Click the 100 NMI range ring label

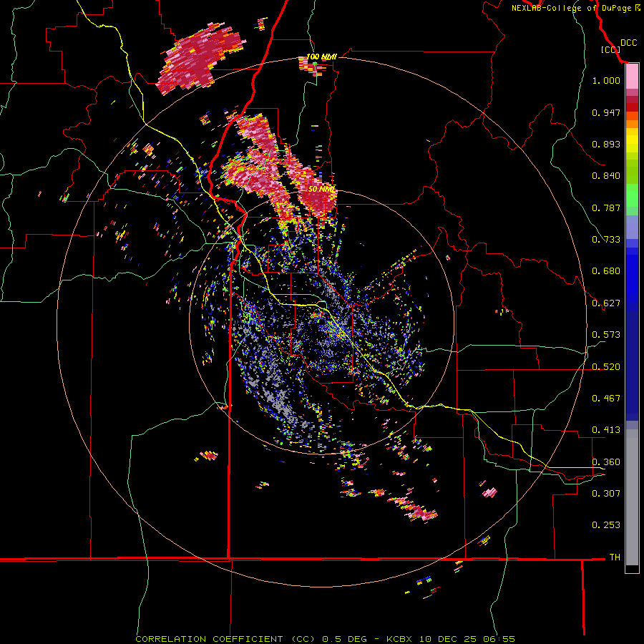pyautogui.click(x=321, y=57)
